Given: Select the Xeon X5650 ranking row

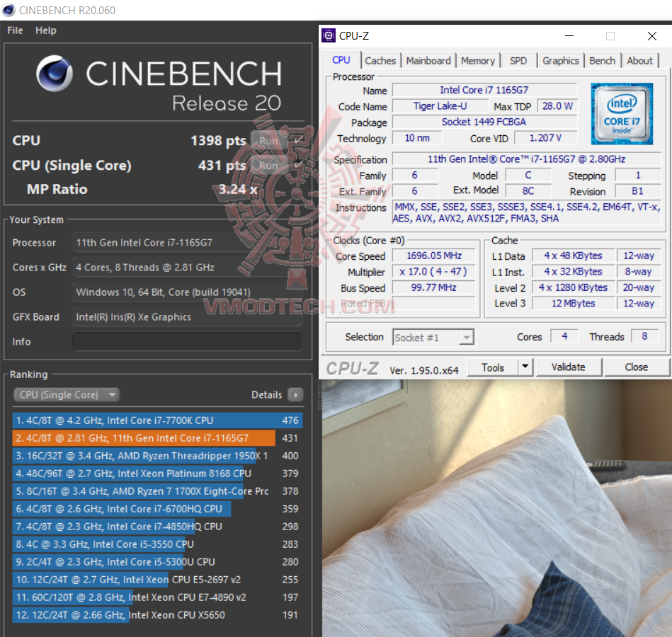Looking at the screenshot, I should tap(157, 615).
